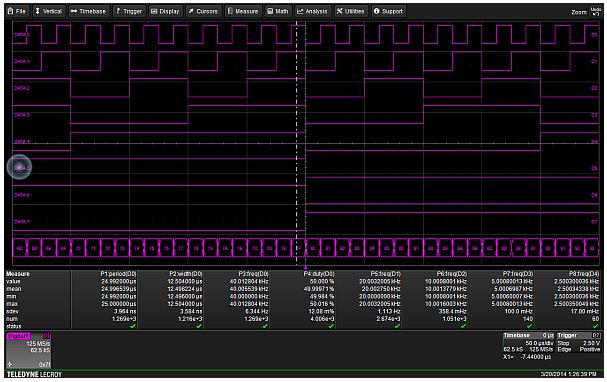Click the Measure menu icon

(x=230, y=11)
